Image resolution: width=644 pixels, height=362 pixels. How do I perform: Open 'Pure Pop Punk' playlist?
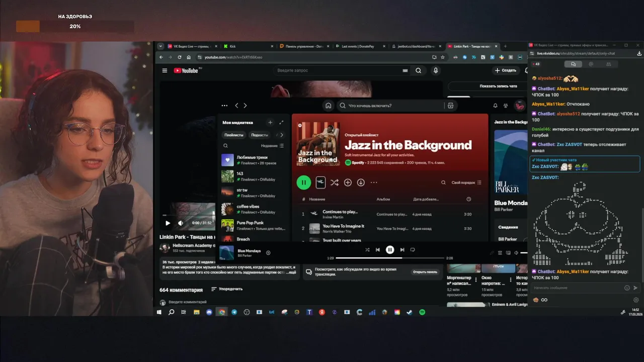253,226
